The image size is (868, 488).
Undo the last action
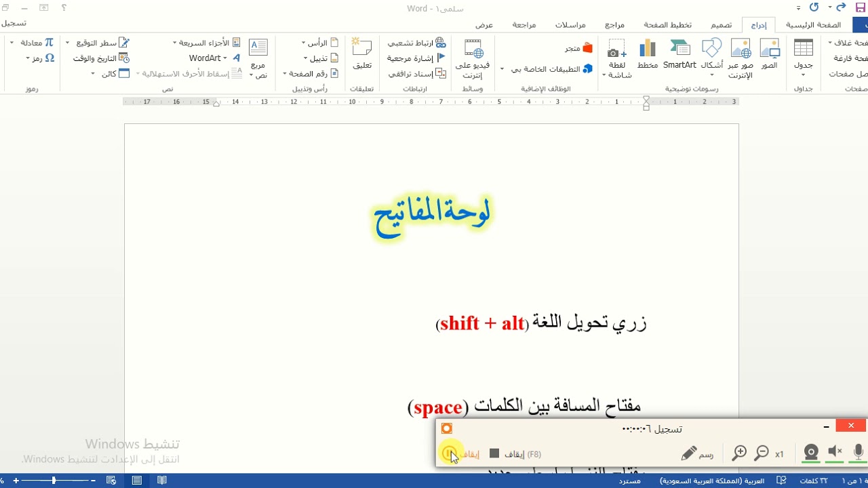tap(841, 8)
